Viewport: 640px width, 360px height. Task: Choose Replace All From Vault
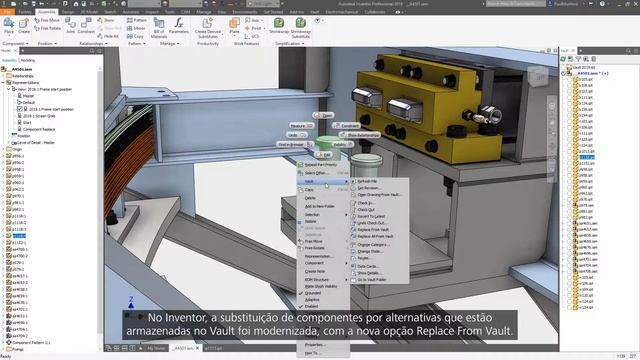[x=375, y=236]
